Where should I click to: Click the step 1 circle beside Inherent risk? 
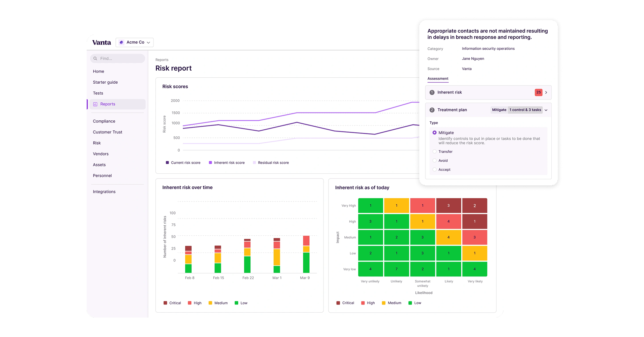pyautogui.click(x=432, y=92)
